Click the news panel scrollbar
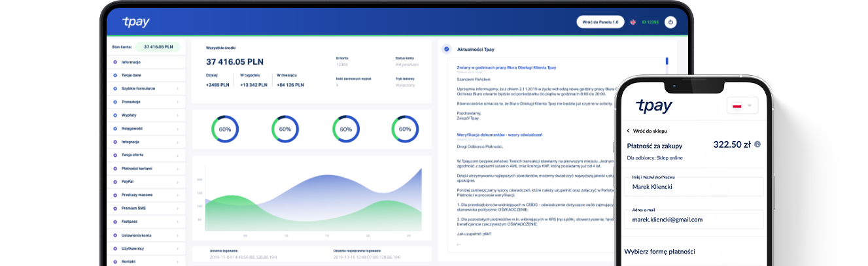This screenshot has width=868, height=266. click(667, 62)
